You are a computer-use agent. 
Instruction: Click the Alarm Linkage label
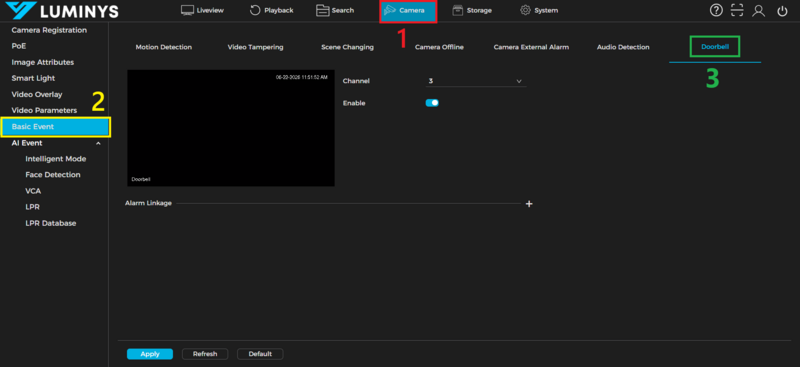[x=148, y=203]
